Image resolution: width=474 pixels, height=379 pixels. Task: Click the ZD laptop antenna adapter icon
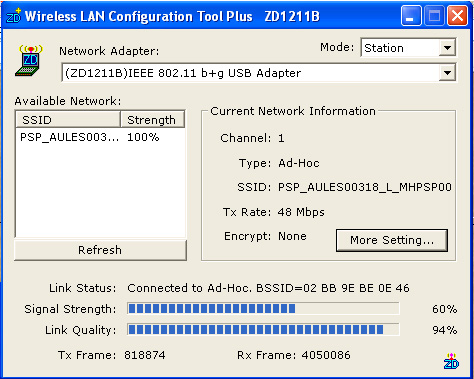[29, 60]
